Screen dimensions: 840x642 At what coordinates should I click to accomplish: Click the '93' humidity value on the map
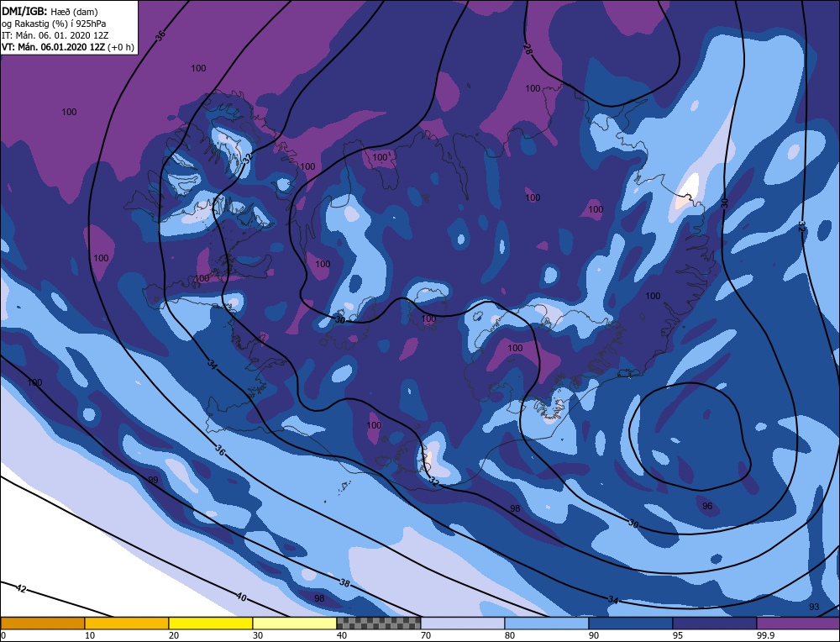coord(814,607)
